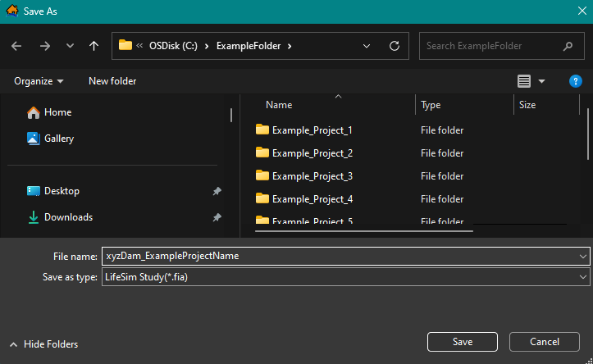This screenshot has width=593, height=364.
Task: Expand the recent locations dropdown arrow
Action: (x=70, y=46)
